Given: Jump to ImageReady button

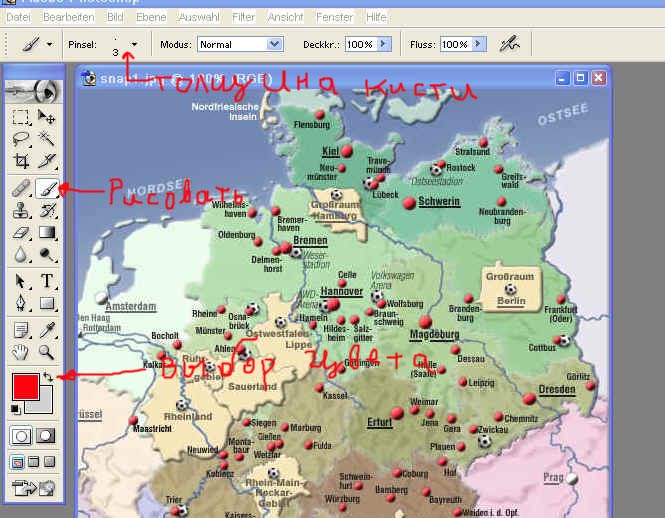Looking at the screenshot, I should 34,488.
